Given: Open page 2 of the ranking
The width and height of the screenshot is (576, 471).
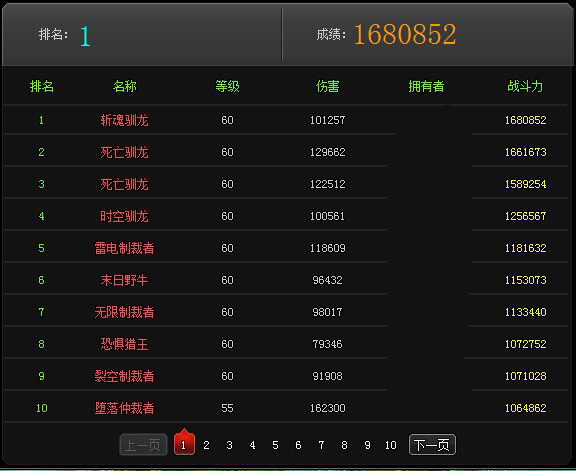Looking at the screenshot, I should tap(206, 445).
